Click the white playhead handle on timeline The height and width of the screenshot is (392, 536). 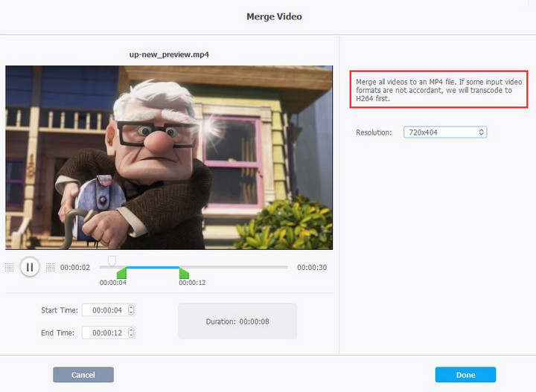[x=112, y=261]
